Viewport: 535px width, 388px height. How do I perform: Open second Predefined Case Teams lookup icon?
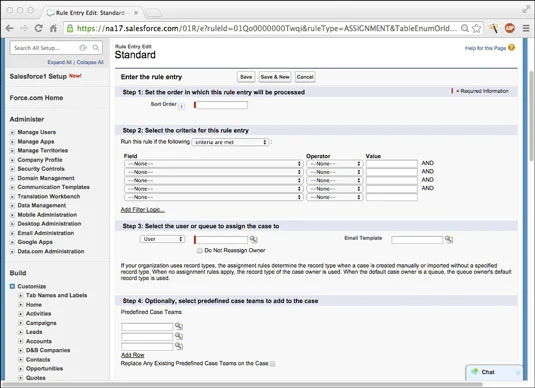179,336
